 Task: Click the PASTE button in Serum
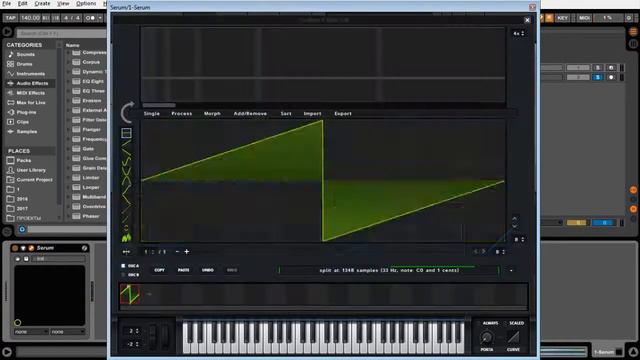183,270
